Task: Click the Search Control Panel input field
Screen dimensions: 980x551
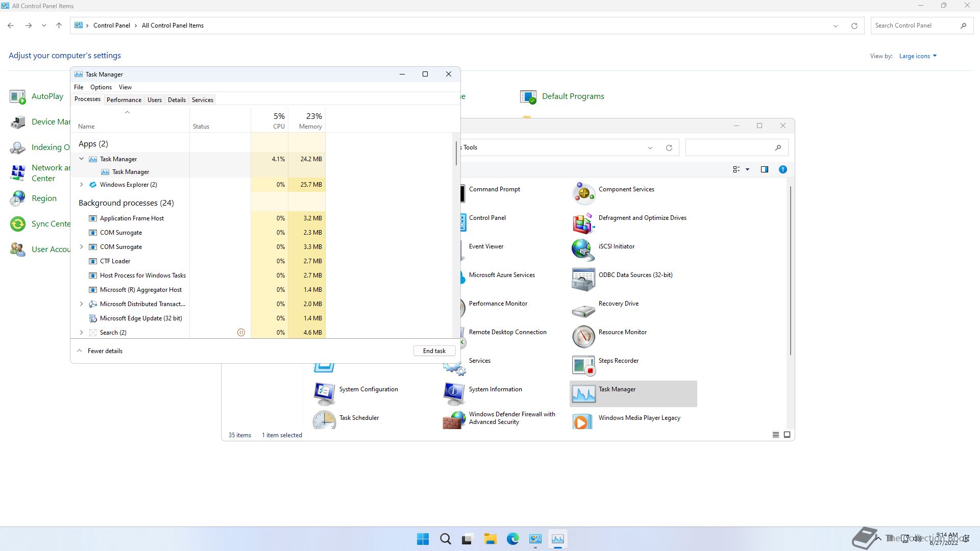Action: pyautogui.click(x=914, y=26)
